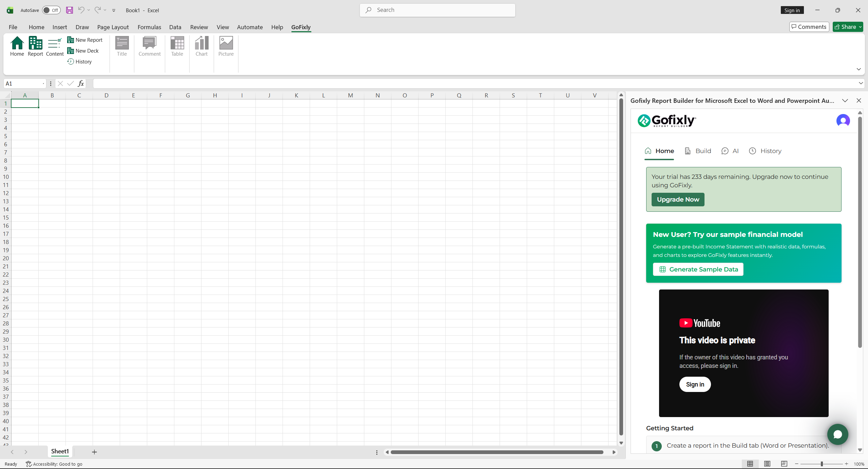Create a New Report

pos(85,40)
